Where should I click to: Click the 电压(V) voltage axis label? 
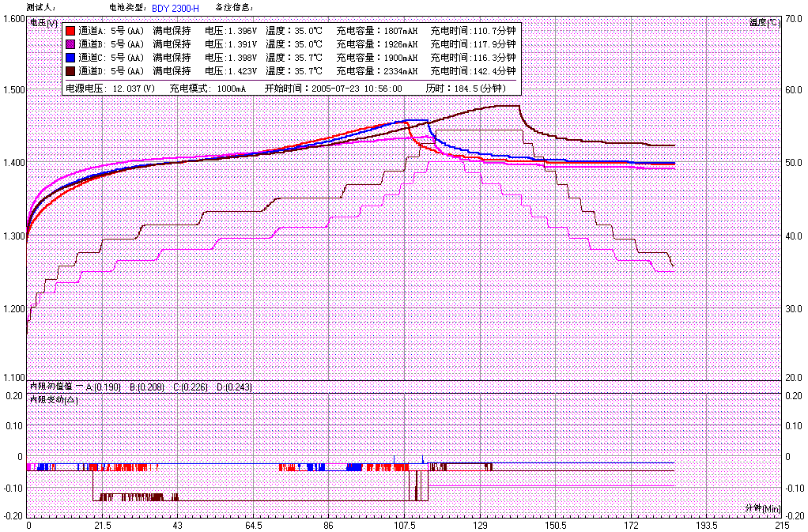(43, 23)
